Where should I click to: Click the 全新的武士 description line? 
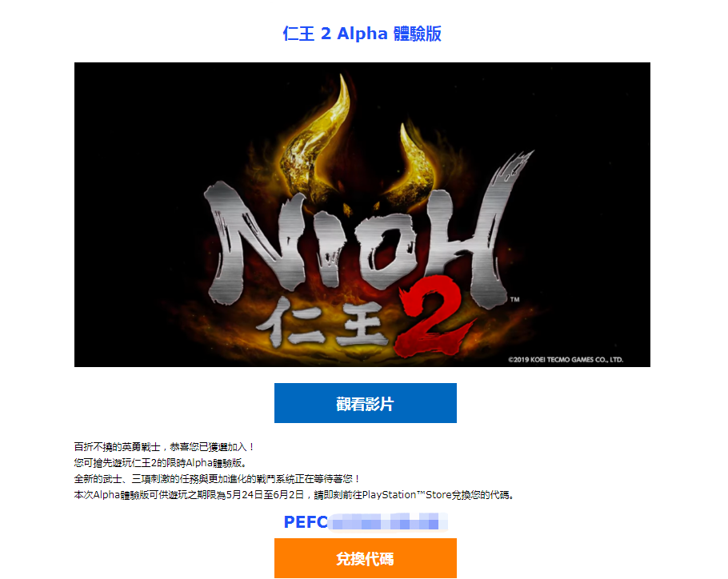click(217, 478)
